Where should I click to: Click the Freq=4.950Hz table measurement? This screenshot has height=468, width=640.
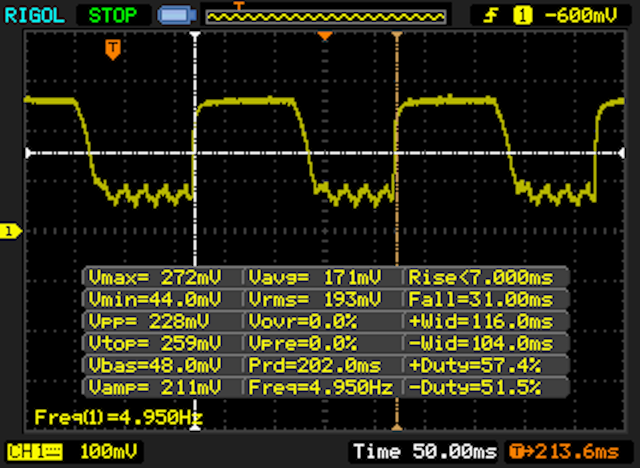tap(321, 387)
